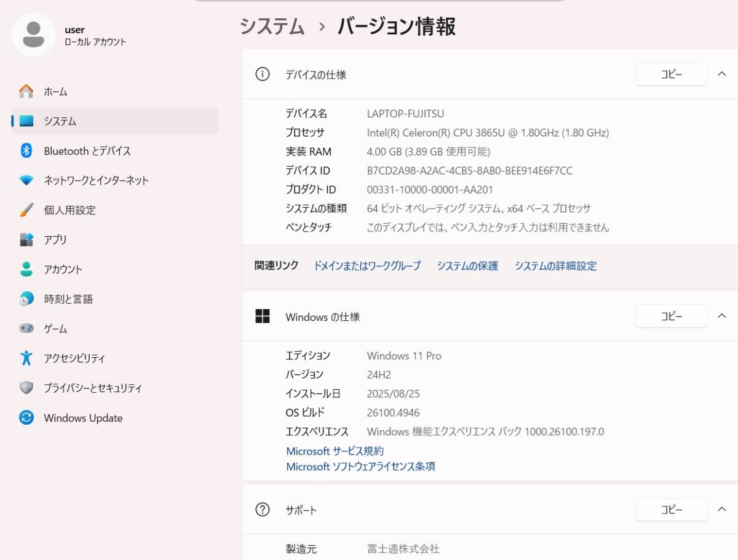The width and height of the screenshot is (738, 560).
Task: Click the user profile avatar
Action: (x=33, y=34)
